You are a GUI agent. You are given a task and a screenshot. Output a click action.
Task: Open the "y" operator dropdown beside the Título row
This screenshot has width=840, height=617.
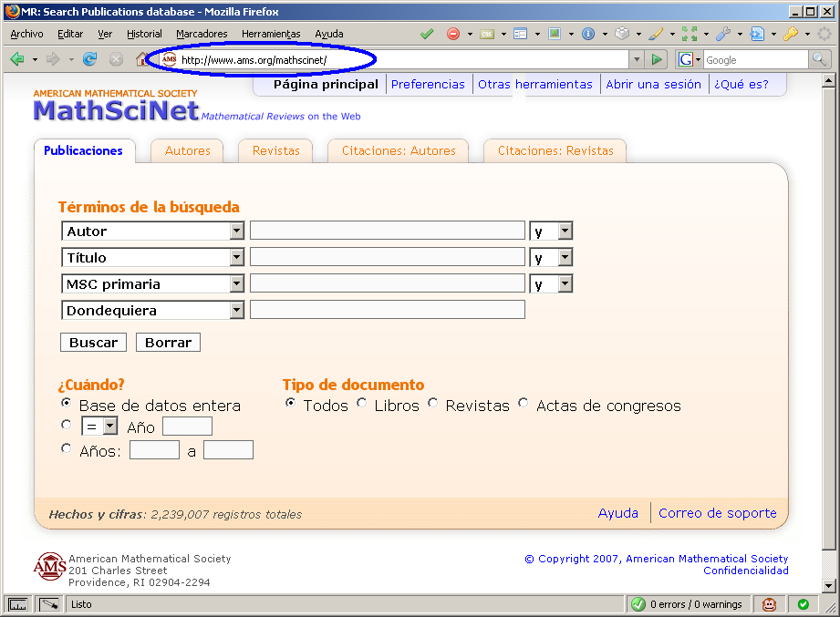(x=565, y=258)
